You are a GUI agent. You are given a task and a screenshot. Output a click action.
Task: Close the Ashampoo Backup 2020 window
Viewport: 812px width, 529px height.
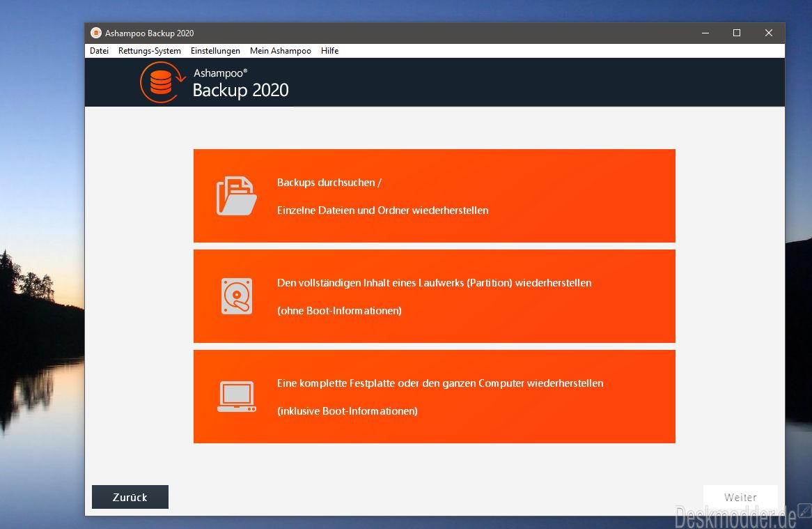point(769,33)
